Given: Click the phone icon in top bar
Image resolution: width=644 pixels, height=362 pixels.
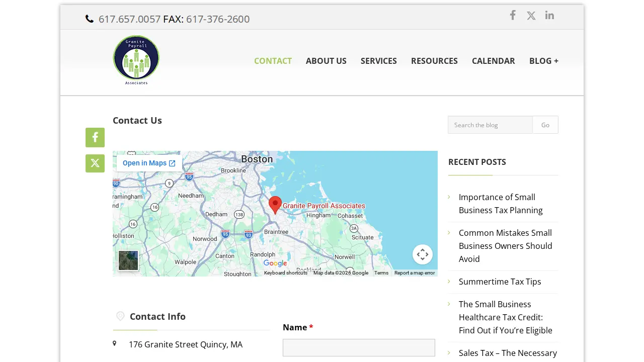Looking at the screenshot, I should [90, 19].
